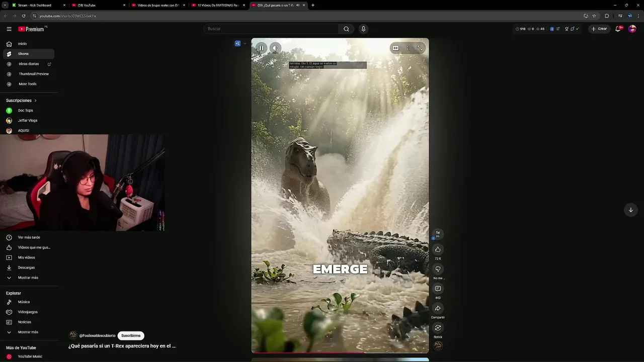Open the YouTube account avatar menu
Image resolution: width=644 pixels, height=362 pixels.
pyautogui.click(x=632, y=29)
